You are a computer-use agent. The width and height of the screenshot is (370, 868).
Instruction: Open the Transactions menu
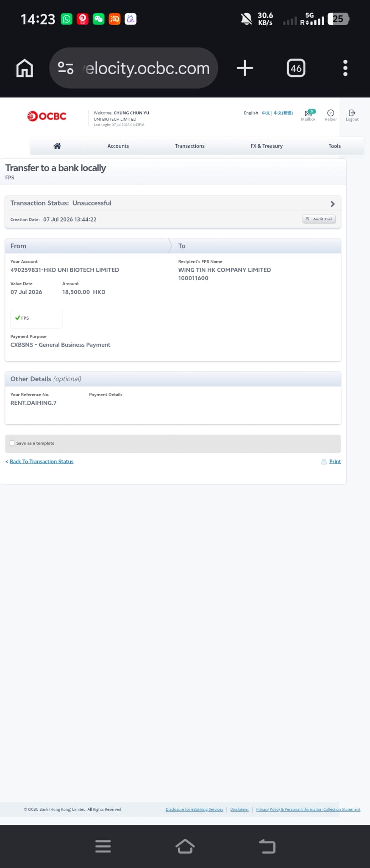[x=190, y=146]
